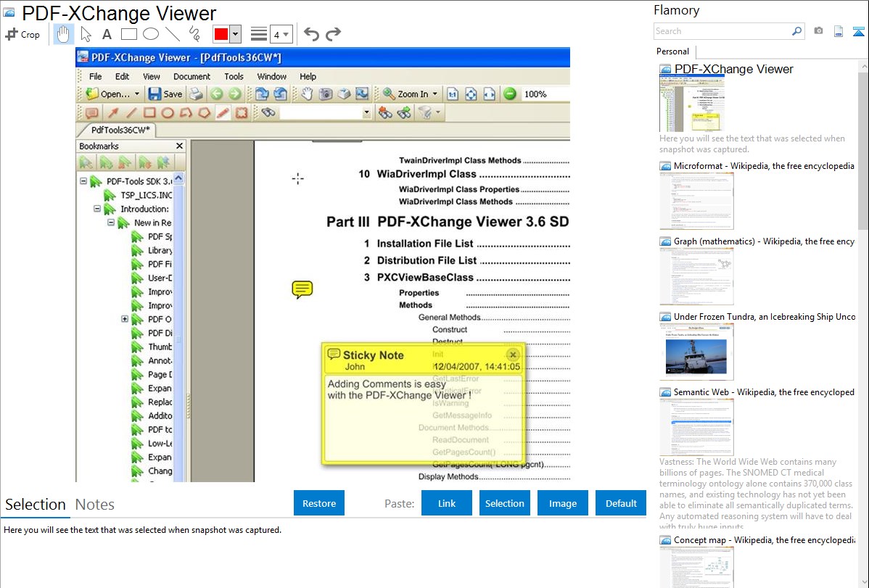Click the yellow sticky note icon on page

[302, 289]
